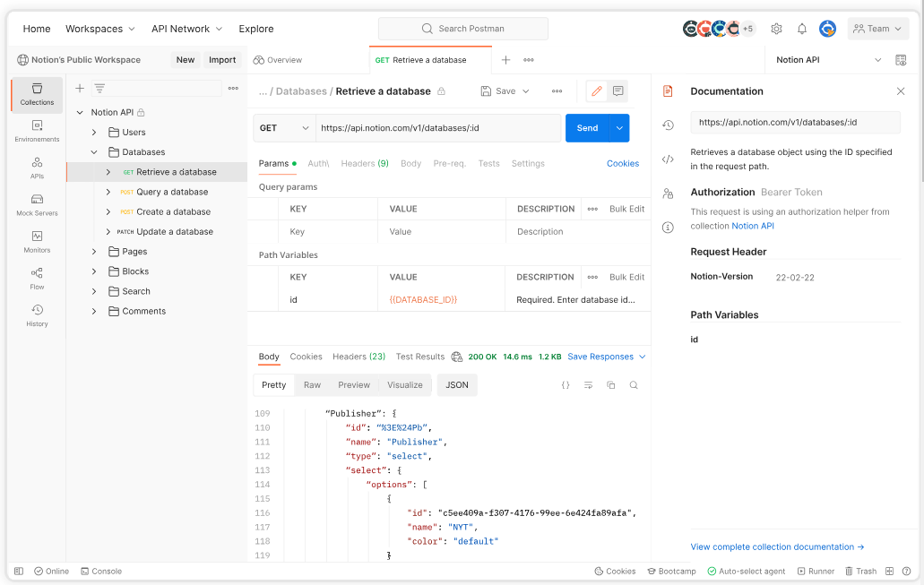924x585 pixels.
Task: Switch to the Overview tab
Action: point(278,60)
